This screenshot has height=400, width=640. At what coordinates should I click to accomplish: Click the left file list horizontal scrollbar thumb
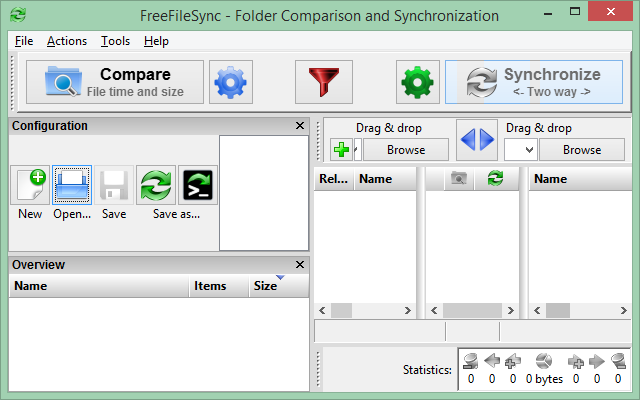tap(341, 310)
